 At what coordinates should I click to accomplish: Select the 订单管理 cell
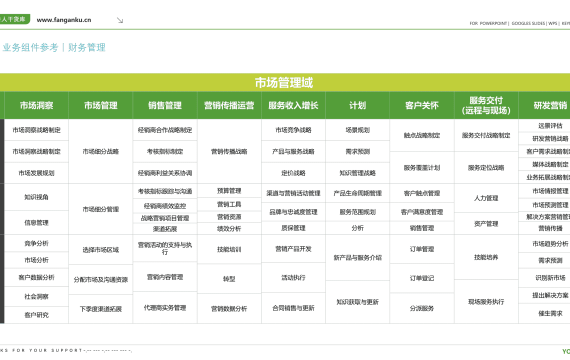422,249
